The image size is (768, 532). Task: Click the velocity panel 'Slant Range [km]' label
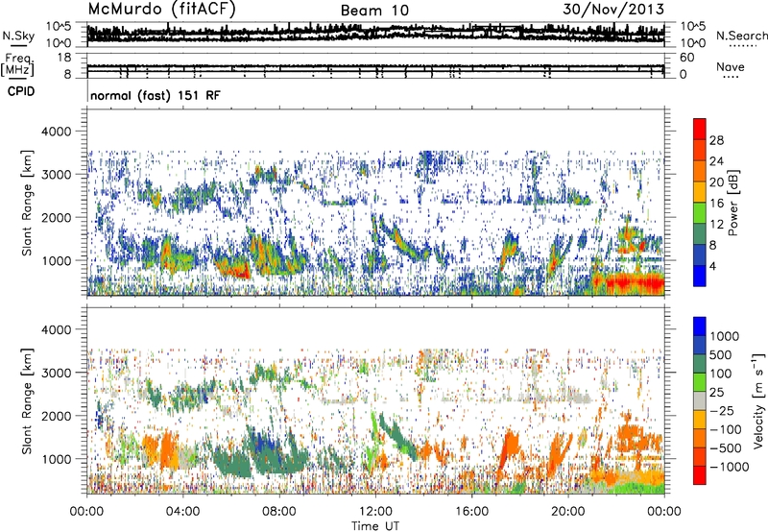28,400
